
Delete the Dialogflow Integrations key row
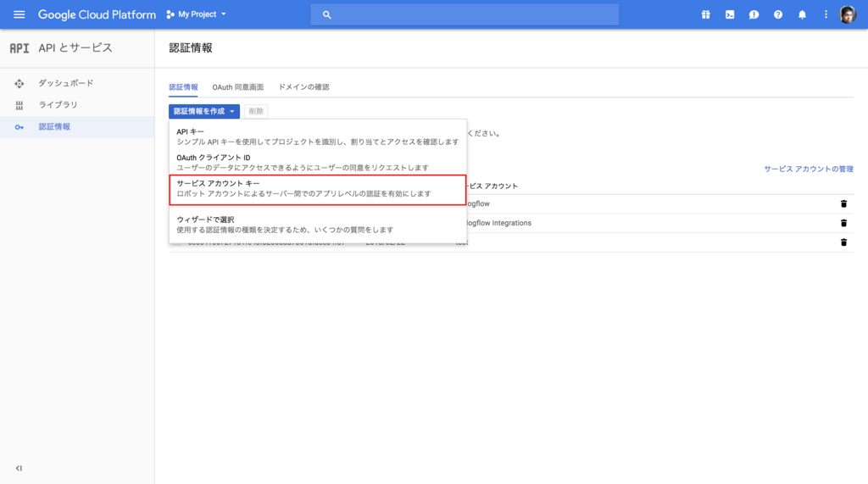pos(843,223)
